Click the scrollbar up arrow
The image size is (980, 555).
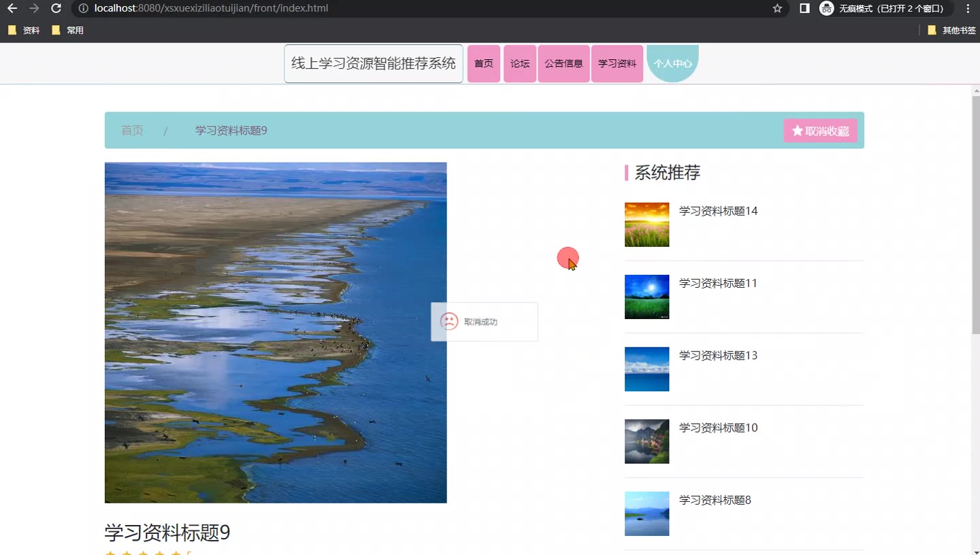pos(975,91)
